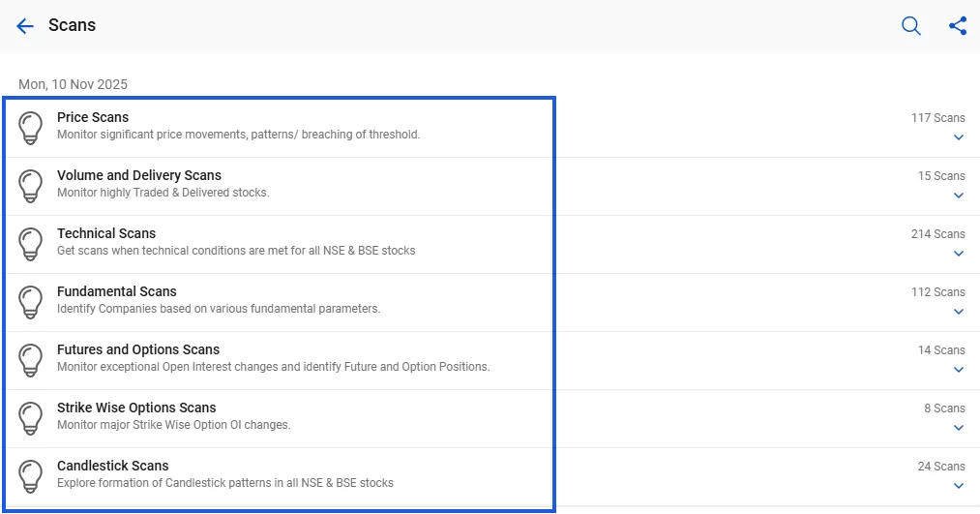
Task: Select the Strike Wise Options Scans heading
Action: point(136,408)
